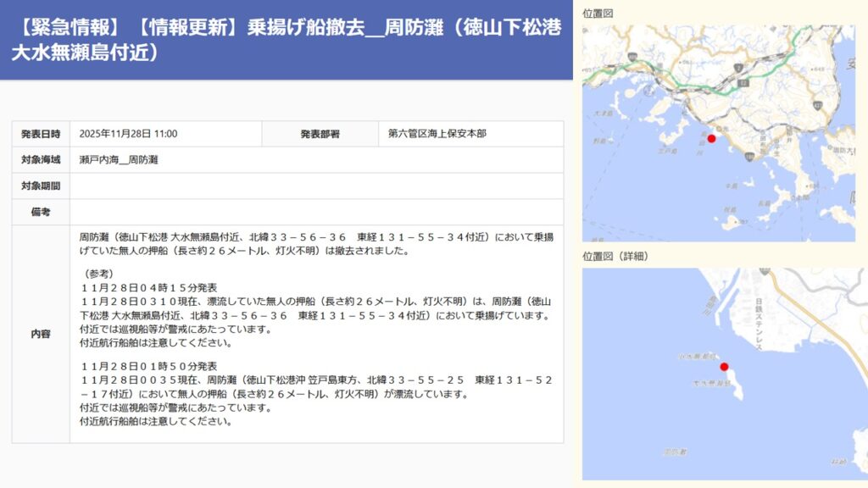Click the 緊急情報 page title banner
Viewport: 868px width, 488px height.
pos(287,40)
